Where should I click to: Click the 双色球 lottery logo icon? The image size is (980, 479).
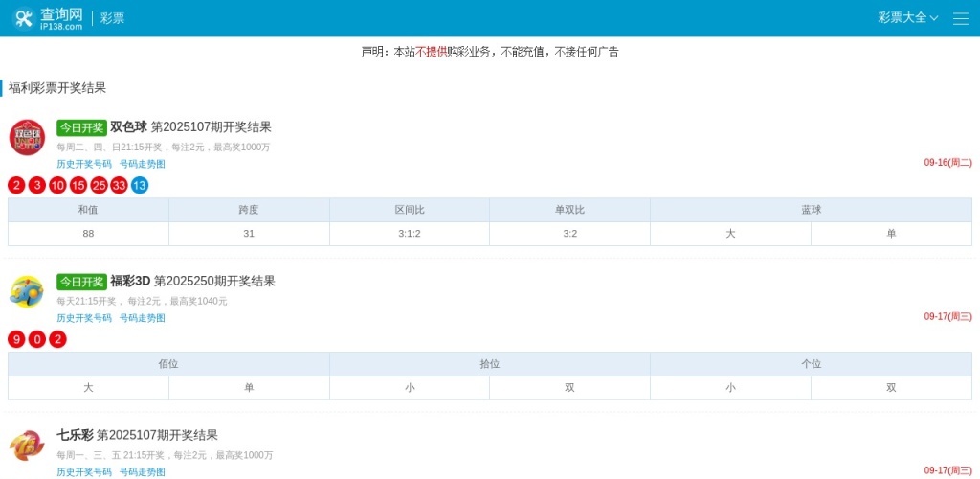point(27,137)
